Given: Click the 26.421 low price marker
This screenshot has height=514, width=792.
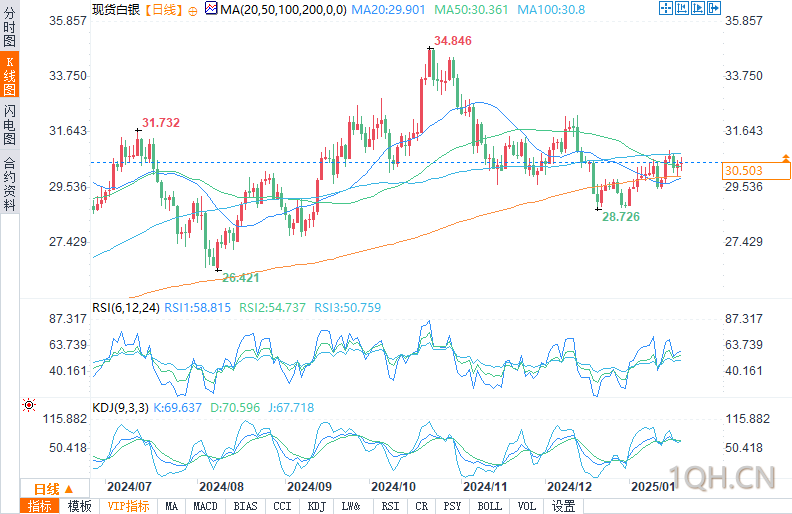Looking at the screenshot, I should click(240, 277).
